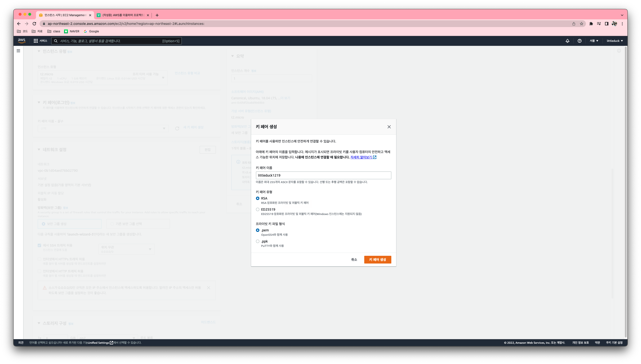
Task: Click the AWS logo home icon
Action: pos(22,41)
